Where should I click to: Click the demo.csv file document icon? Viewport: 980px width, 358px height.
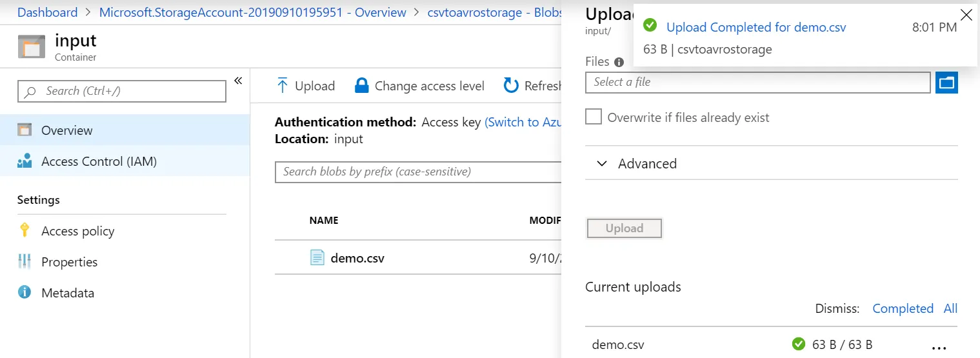(x=317, y=258)
